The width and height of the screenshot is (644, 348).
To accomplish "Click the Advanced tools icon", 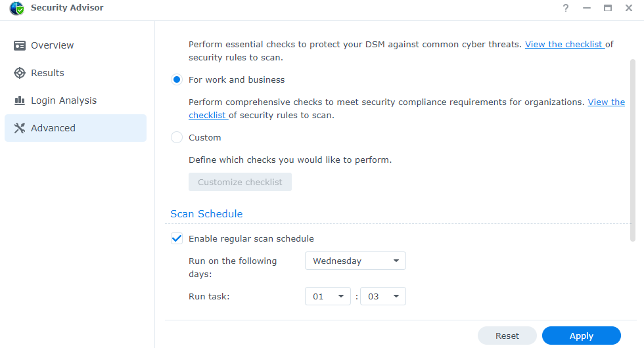I will pos(20,128).
